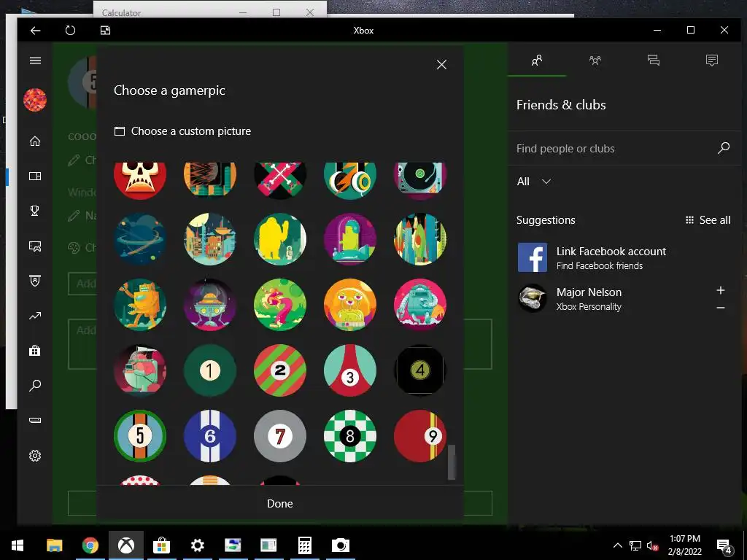Open Captures icon in the sidebar
The image size is (747, 560).
point(35,246)
